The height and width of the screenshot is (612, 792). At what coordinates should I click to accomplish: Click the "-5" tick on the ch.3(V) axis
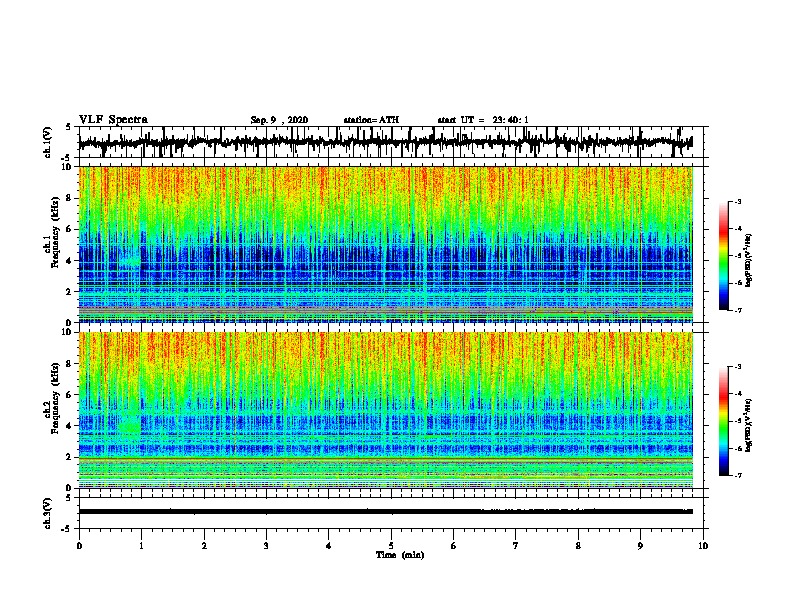tap(66, 529)
